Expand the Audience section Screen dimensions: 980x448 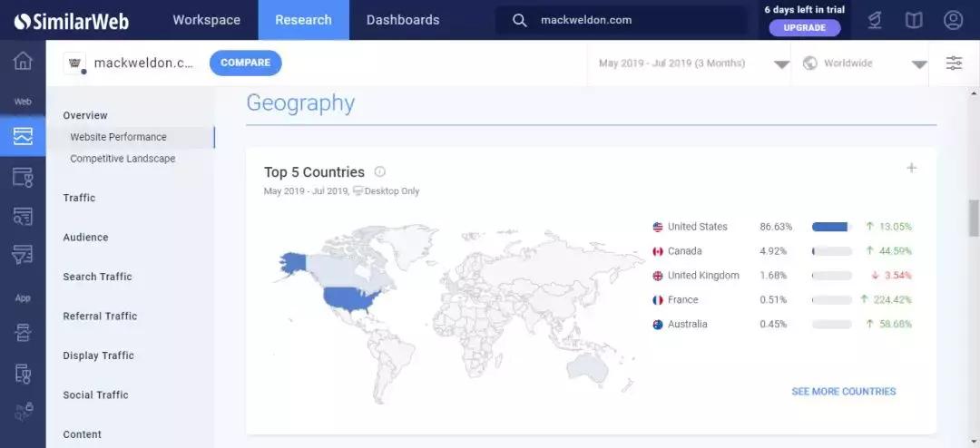pyautogui.click(x=85, y=237)
